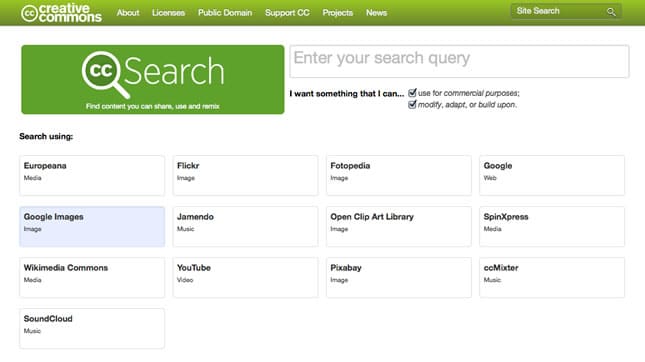
Task: Select YouTube video source
Action: tap(245, 277)
